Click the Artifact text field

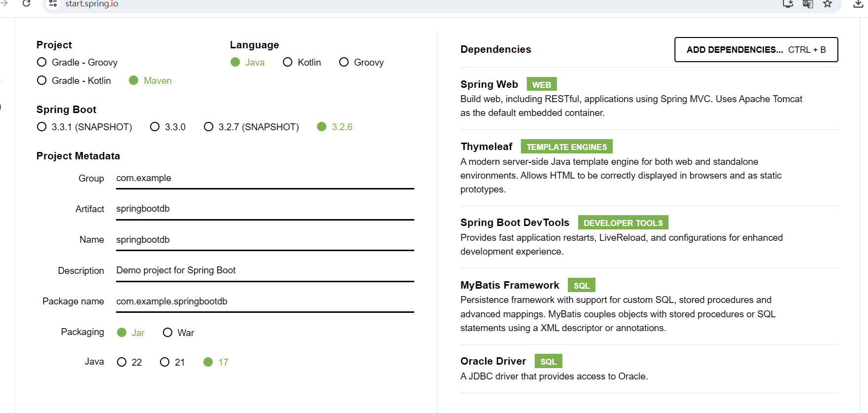265,209
